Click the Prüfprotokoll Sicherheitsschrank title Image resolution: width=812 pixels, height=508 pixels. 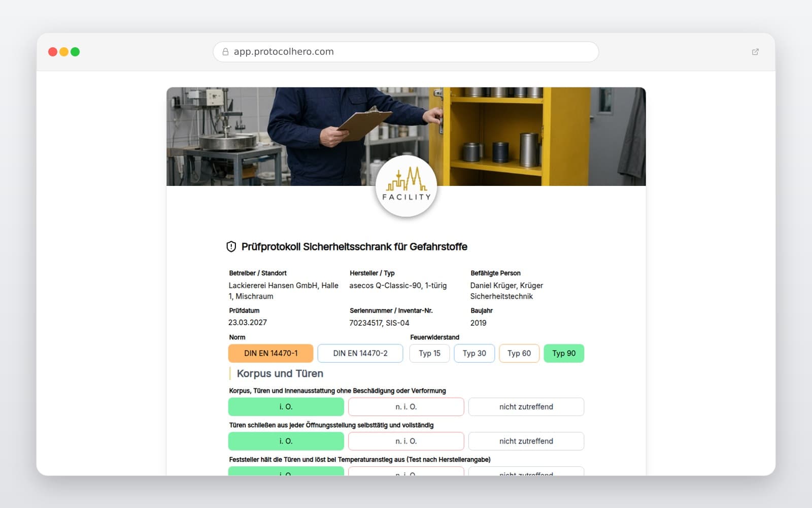354,247
